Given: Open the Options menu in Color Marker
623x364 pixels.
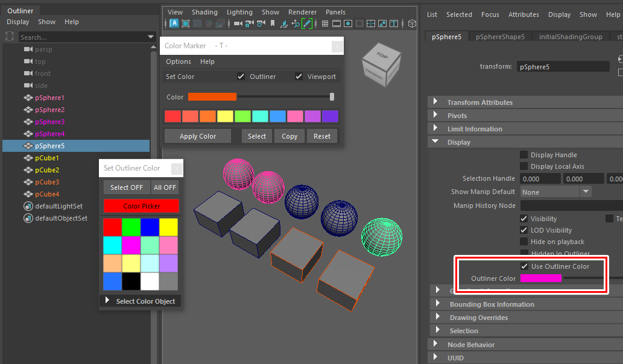Looking at the screenshot, I should [x=179, y=61].
